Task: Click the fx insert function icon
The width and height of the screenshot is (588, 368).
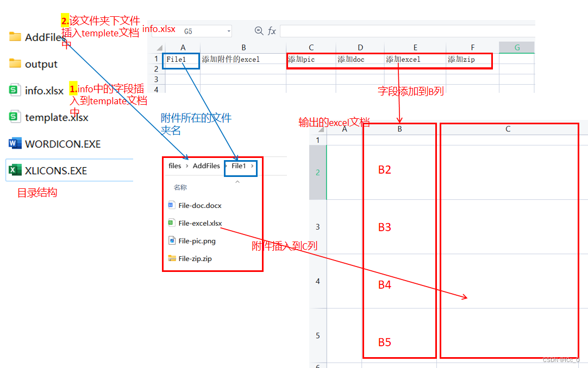Action: (x=272, y=31)
